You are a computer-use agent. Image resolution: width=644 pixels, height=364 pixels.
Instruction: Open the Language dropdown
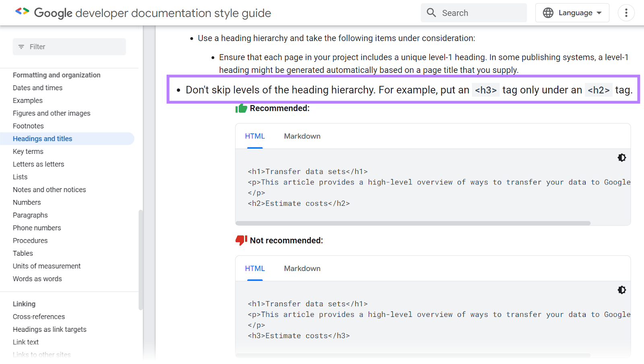572,13
